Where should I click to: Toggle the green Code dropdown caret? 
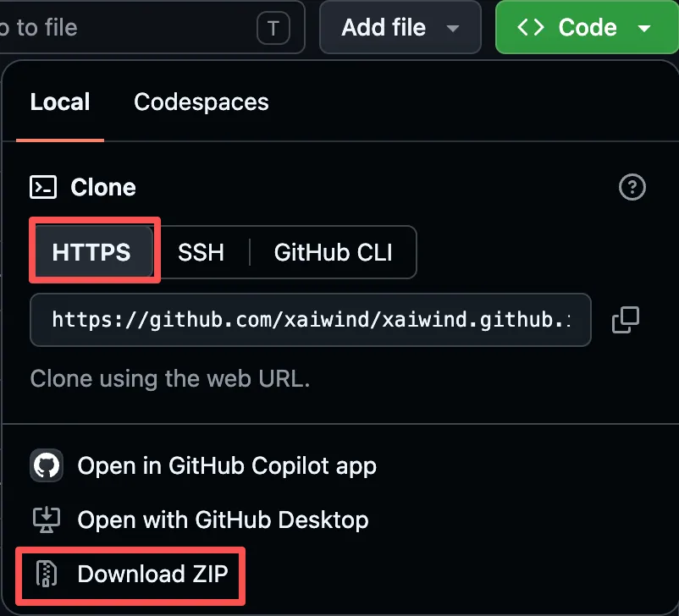(x=644, y=29)
